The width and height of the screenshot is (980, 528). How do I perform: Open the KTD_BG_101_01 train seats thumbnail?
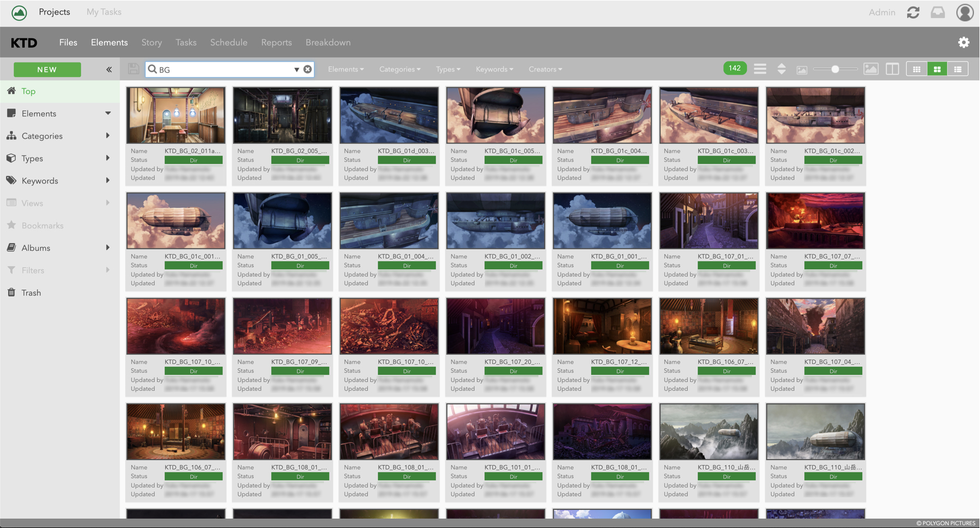[x=495, y=432]
